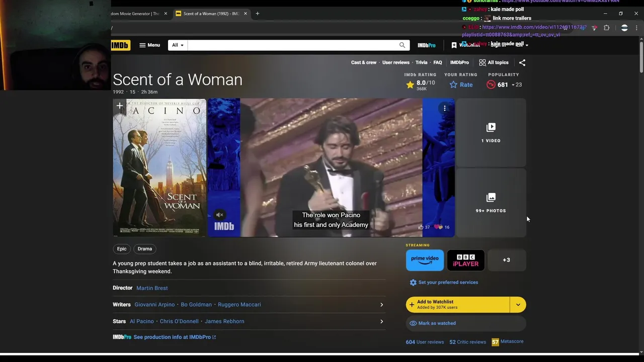Open the FAQ section
The image size is (644, 362).
pyautogui.click(x=438, y=62)
